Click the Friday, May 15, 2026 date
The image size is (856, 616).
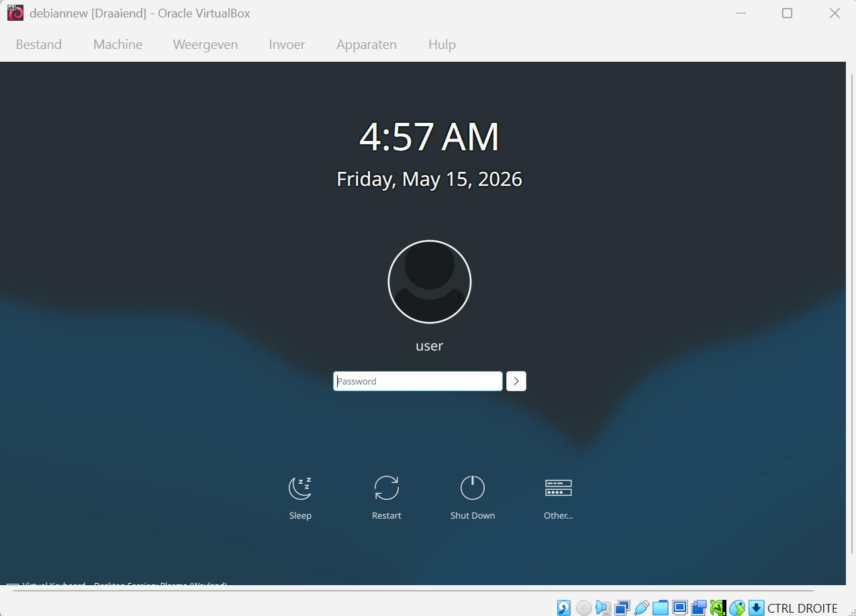[430, 179]
